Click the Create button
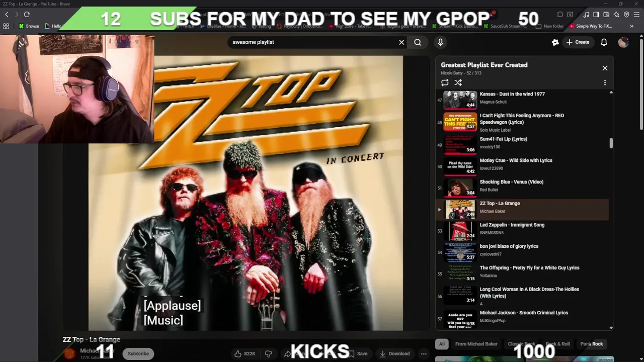644x362 pixels. click(578, 42)
